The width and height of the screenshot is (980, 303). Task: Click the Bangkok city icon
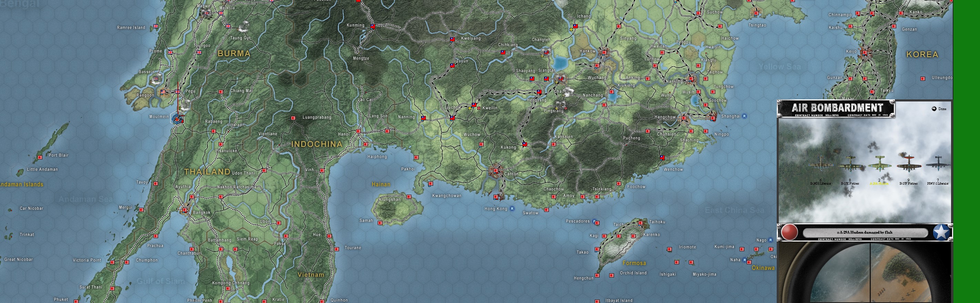[x=185, y=210]
